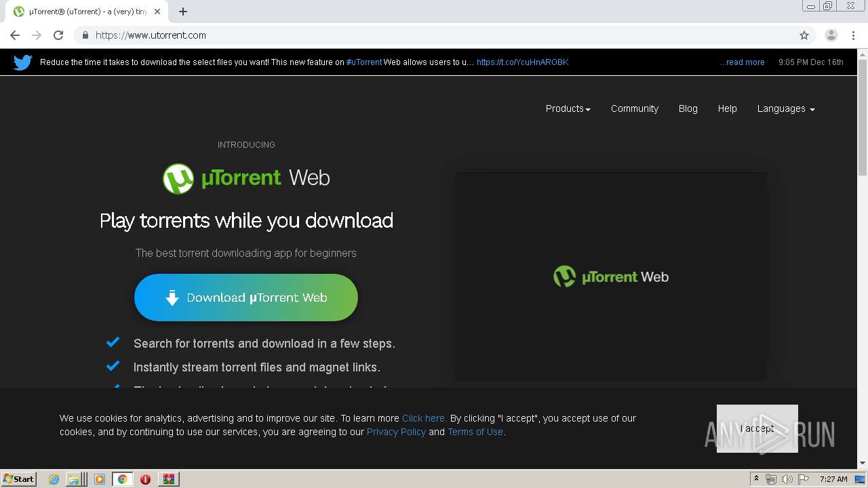Click the Search for torrents feature line
This screenshot has width=868, height=488.
coord(264,344)
